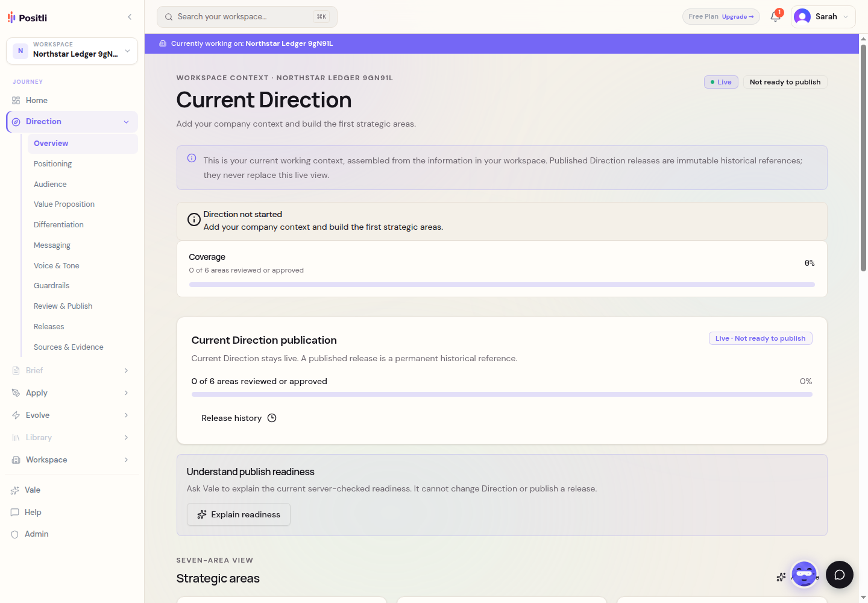Viewport: 868px width, 603px height.
Task: Click the search magnifier icon
Action: 169,17
